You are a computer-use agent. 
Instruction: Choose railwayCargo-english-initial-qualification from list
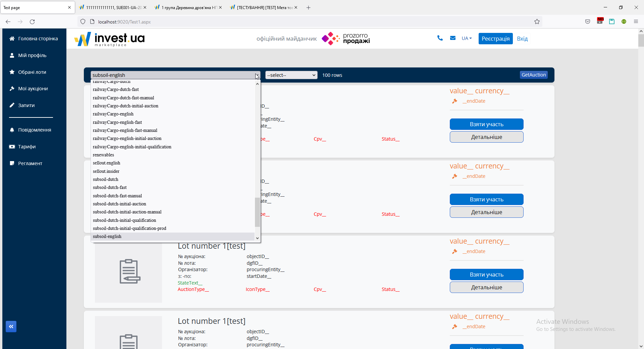(173, 147)
